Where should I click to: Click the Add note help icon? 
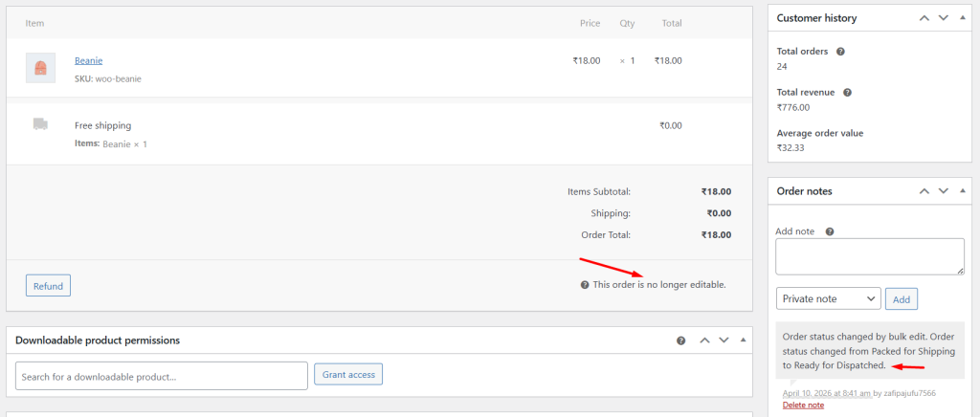tap(829, 231)
